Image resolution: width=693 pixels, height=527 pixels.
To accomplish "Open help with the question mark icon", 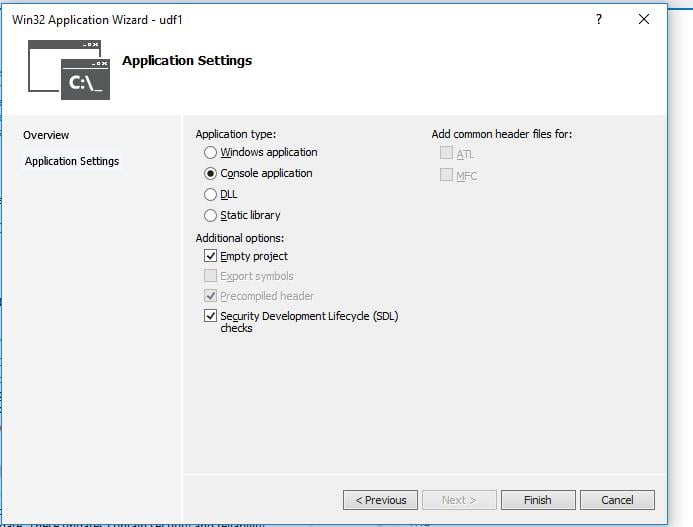I will point(599,19).
